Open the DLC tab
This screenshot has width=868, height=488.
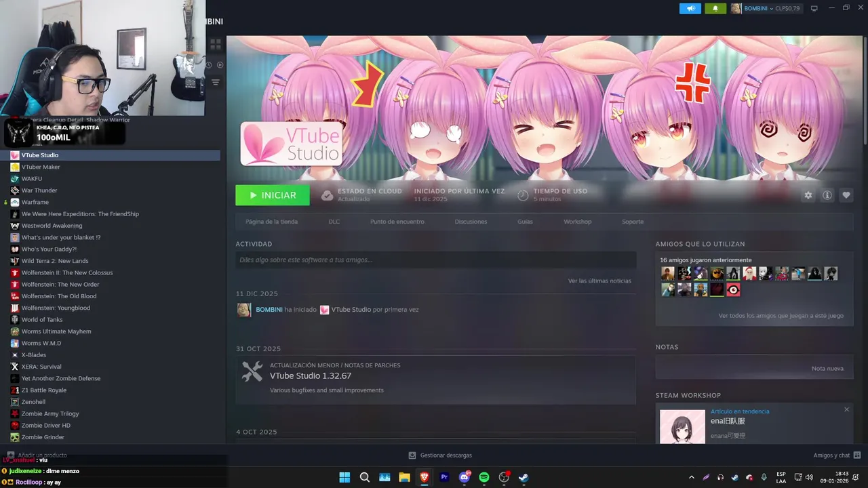[x=334, y=222]
